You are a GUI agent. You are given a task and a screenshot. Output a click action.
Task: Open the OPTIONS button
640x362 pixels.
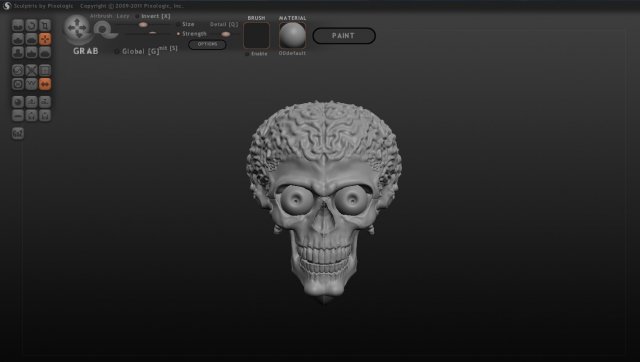(207, 44)
